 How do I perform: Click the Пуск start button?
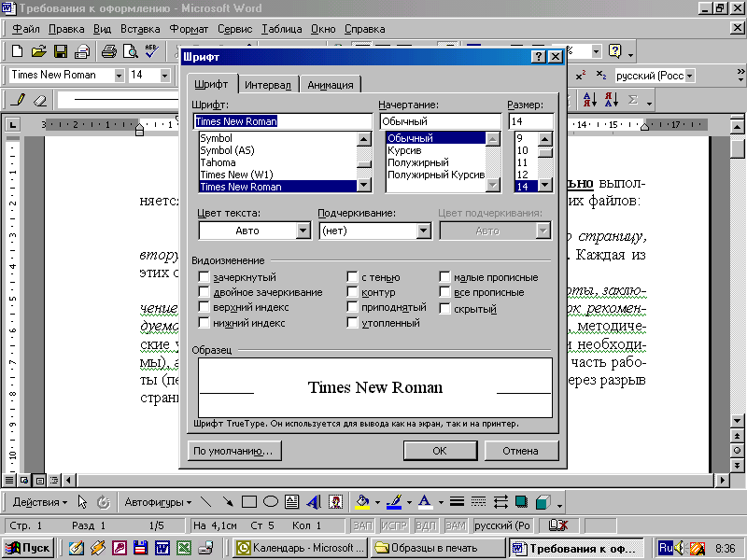click(x=27, y=548)
